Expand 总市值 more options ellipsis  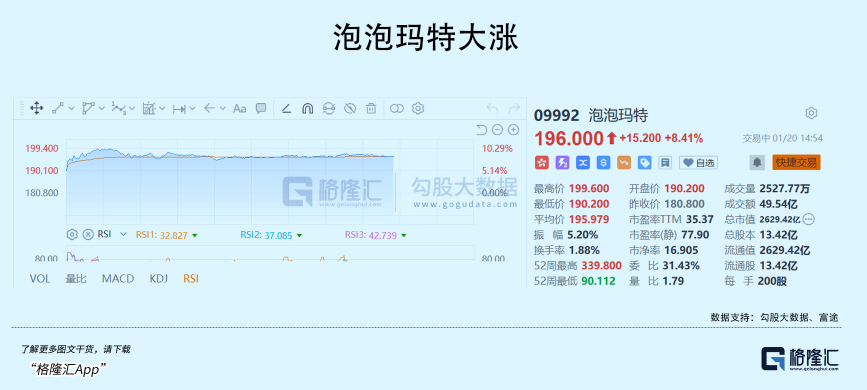point(808,219)
